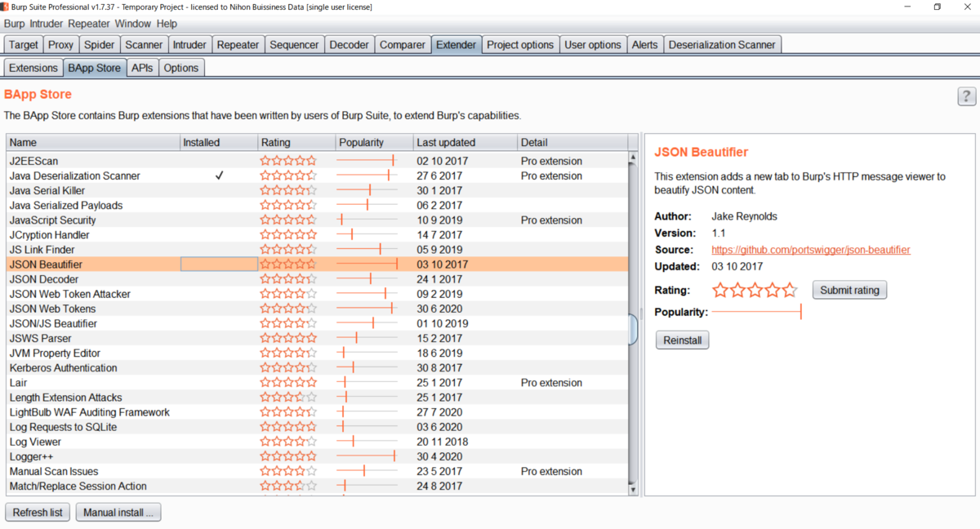The width and height of the screenshot is (980, 529).
Task: Switch to the Scanner tab
Action: [x=145, y=45]
